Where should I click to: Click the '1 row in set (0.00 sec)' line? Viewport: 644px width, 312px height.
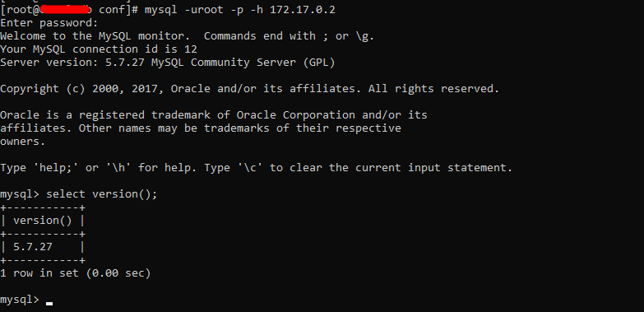tap(76, 273)
